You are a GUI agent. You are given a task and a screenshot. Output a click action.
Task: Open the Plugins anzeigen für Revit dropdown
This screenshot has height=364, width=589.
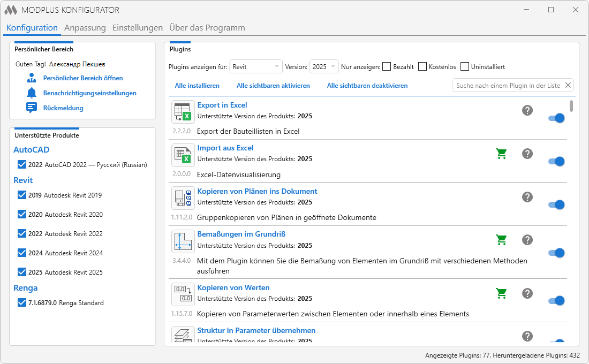pos(256,66)
